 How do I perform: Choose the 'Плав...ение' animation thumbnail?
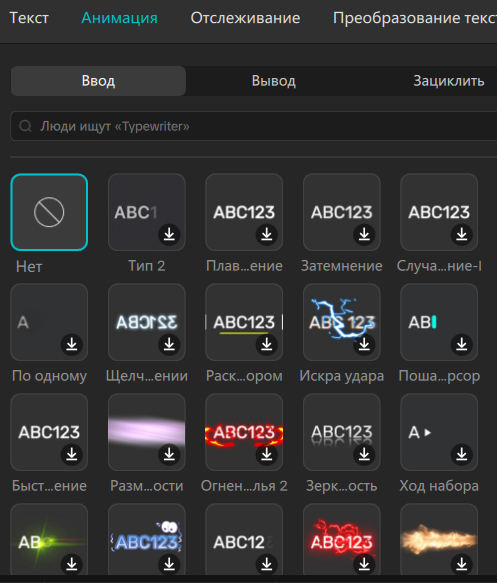point(244,212)
